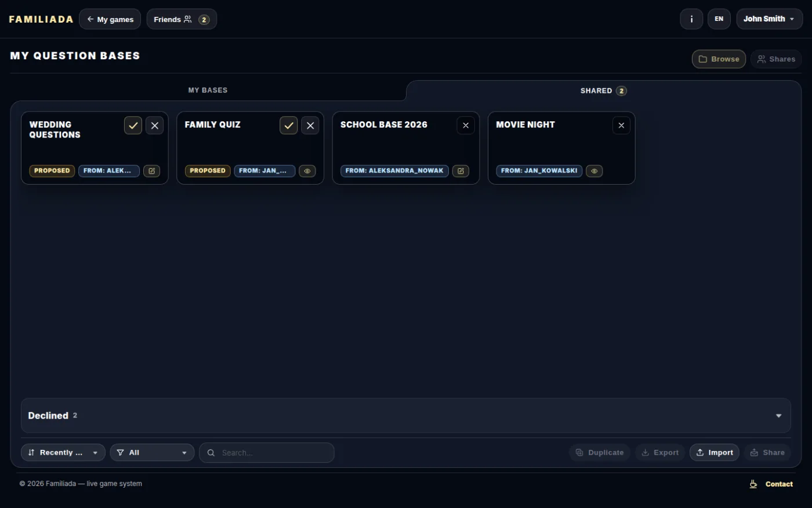Click the FROM: JAN_... tag on Family Quiz
This screenshot has width=812, height=508.
click(x=264, y=171)
